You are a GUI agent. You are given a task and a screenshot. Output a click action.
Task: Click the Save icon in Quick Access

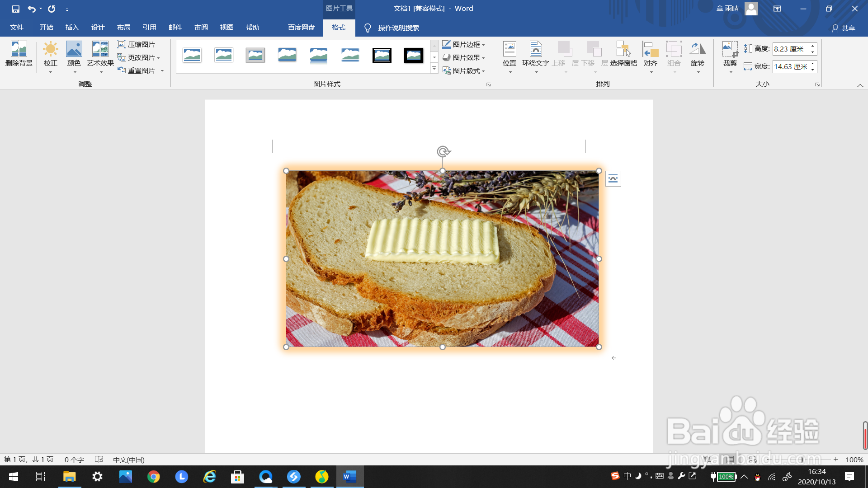click(16, 9)
